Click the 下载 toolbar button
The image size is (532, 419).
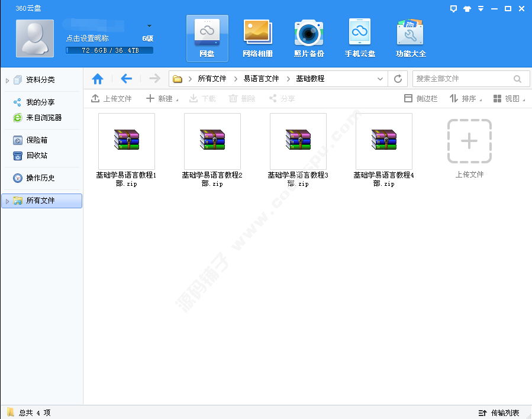(202, 98)
